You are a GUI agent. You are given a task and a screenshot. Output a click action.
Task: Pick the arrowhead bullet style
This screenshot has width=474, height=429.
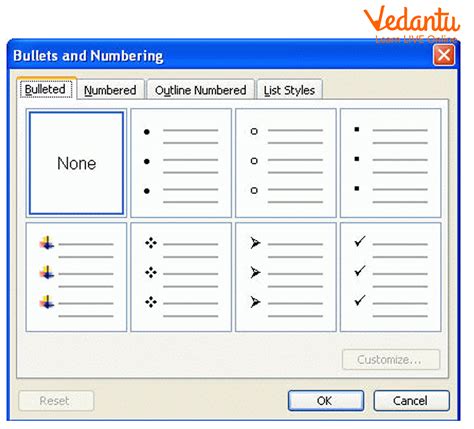(x=286, y=277)
